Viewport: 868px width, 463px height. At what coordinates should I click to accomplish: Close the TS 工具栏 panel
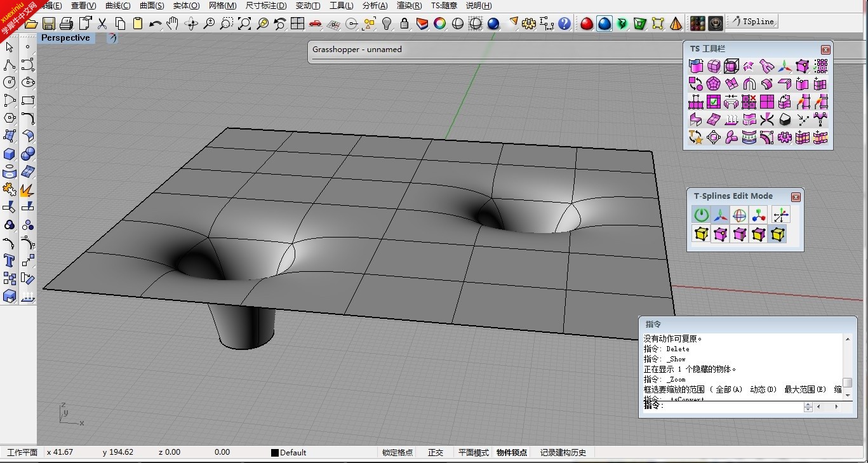(x=825, y=50)
